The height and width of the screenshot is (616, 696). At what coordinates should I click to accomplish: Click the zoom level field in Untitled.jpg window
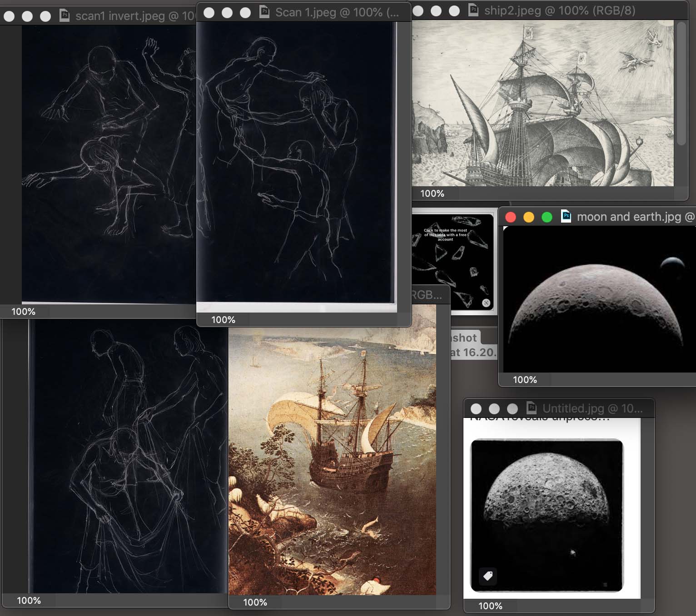[490, 606]
